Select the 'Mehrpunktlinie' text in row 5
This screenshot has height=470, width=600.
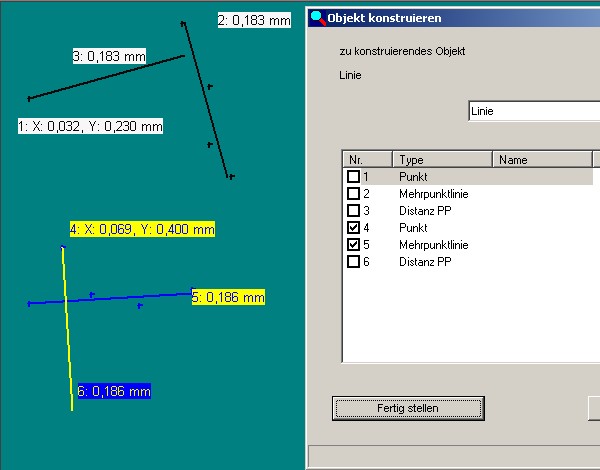tap(434, 245)
